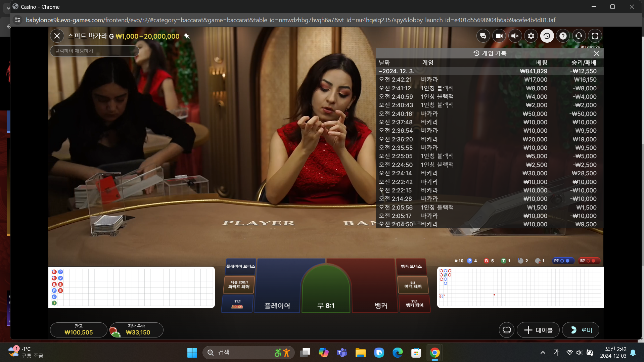644x362 pixels.
Task: Click the Chrome site info icon in address bar
Action: click(18, 20)
